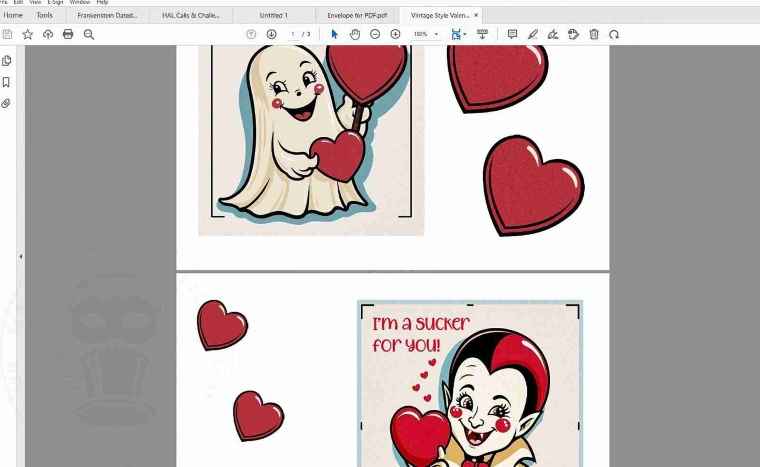Viewport: 760px width, 467px height.
Task: Add a comment sticky note
Action: pyautogui.click(x=512, y=34)
